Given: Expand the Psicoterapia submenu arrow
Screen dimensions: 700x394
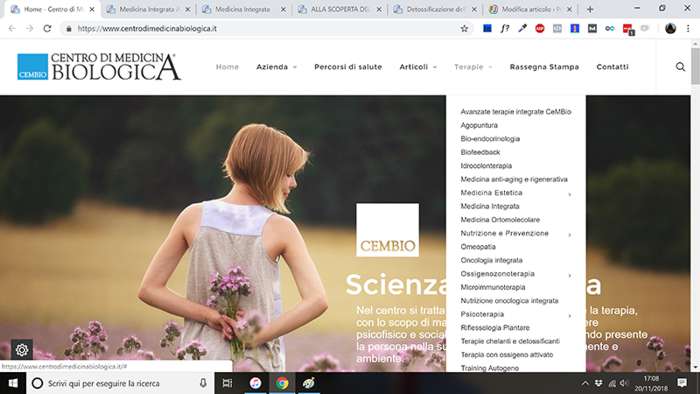Looking at the screenshot, I should pos(570,316).
